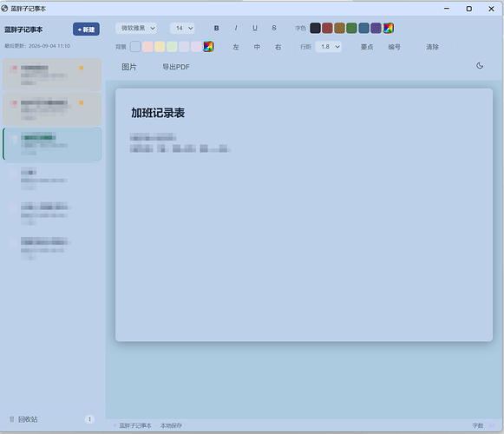Click the 加班记录表 note title
This screenshot has height=434, width=504.
158,113
